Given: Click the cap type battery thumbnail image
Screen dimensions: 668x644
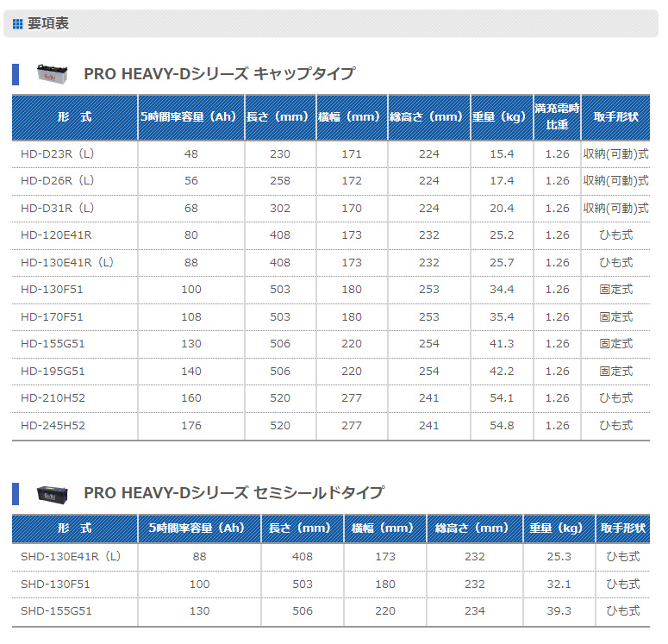Looking at the screenshot, I should [x=52, y=74].
